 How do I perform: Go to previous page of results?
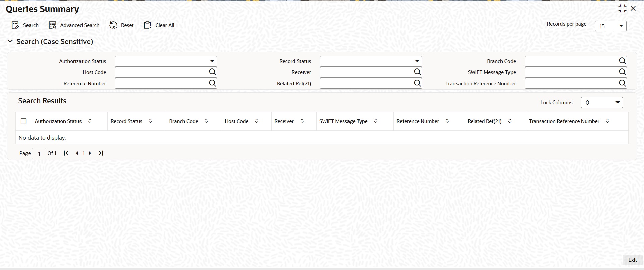(x=77, y=153)
